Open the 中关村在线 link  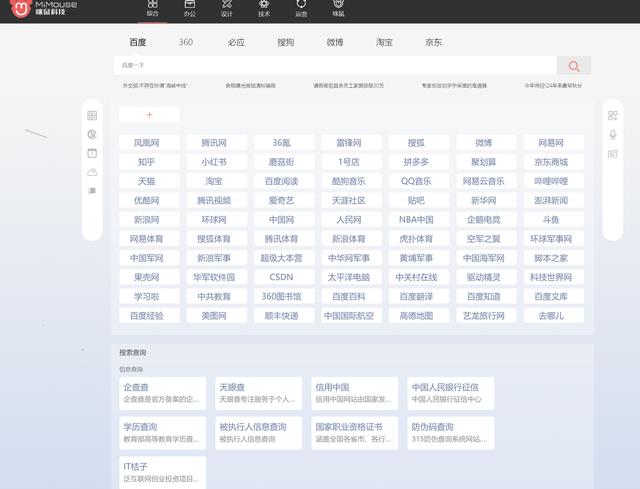[419, 277]
